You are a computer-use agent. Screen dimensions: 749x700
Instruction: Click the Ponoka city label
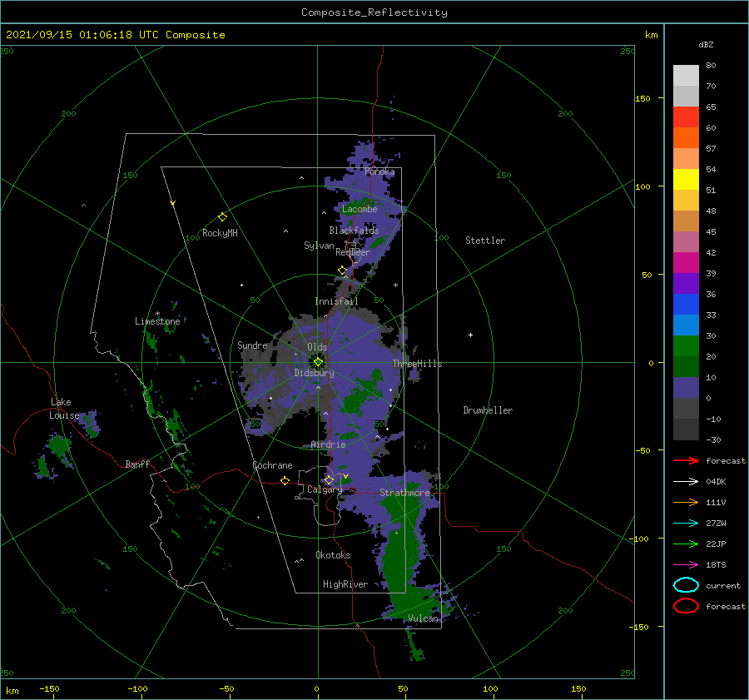coord(379,171)
